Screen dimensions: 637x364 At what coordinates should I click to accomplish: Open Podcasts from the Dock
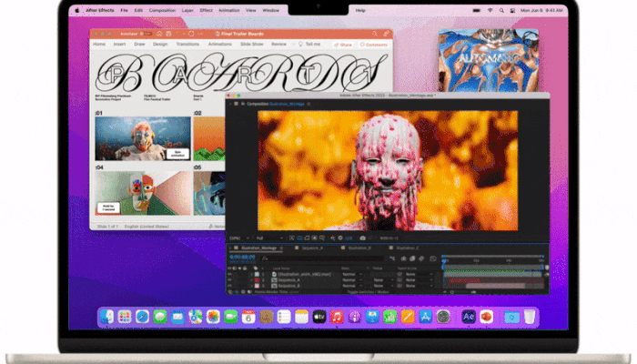pyautogui.click(x=355, y=317)
